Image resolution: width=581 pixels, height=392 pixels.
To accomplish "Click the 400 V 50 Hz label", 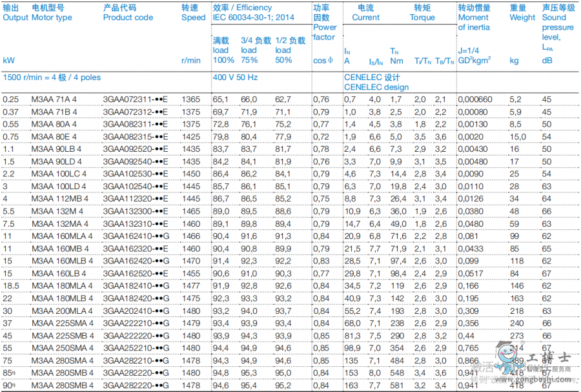I will 236,77.
